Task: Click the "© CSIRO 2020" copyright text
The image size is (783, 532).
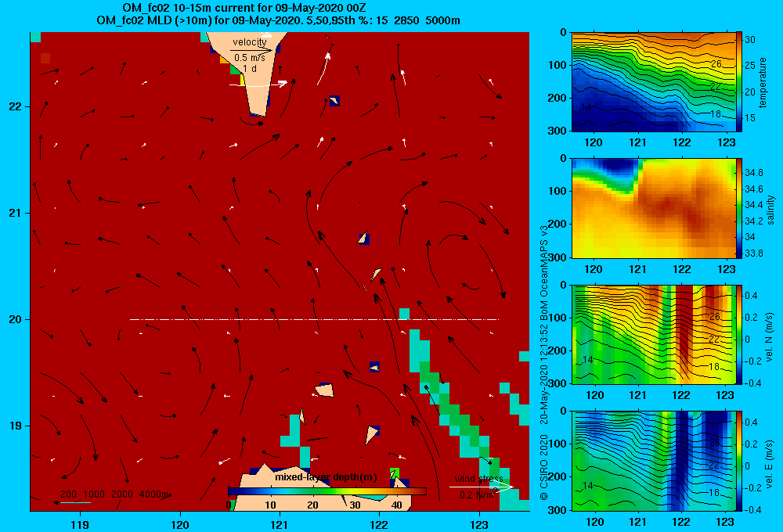Action: click(544, 466)
